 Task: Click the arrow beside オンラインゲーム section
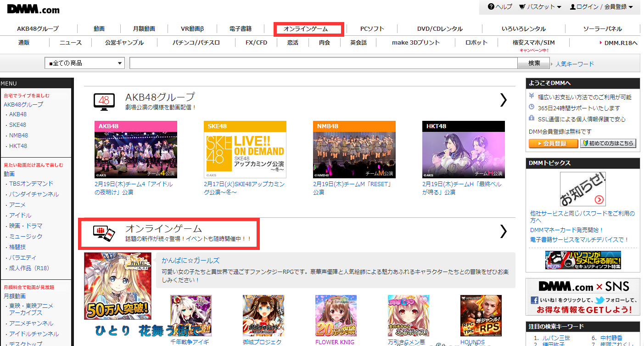click(504, 231)
